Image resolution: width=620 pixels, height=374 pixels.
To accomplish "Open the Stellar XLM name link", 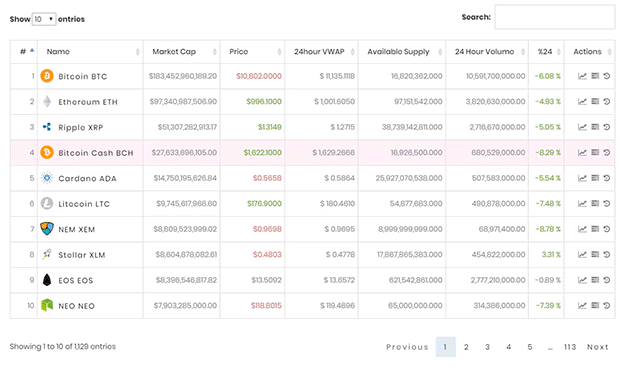I will [82, 255].
